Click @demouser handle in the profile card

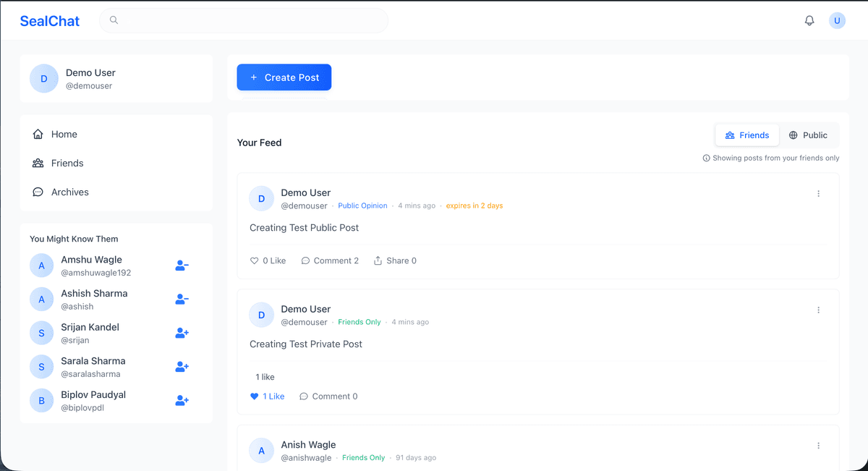[x=89, y=86]
